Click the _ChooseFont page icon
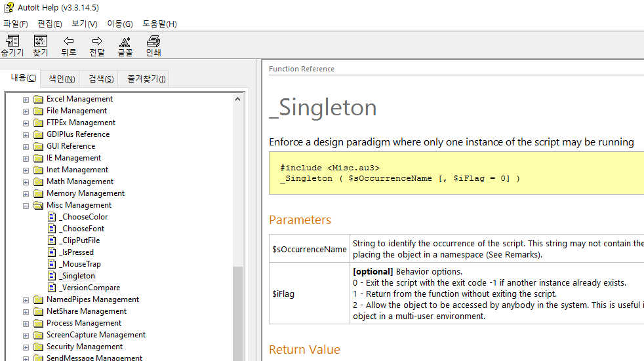 click(x=52, y=229)
